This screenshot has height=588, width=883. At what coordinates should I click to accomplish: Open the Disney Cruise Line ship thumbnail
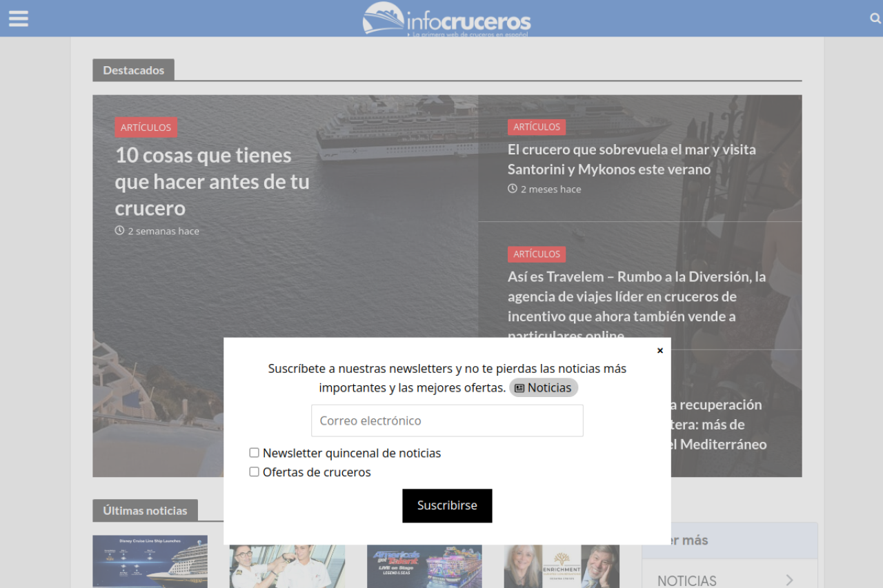(150, 562)
